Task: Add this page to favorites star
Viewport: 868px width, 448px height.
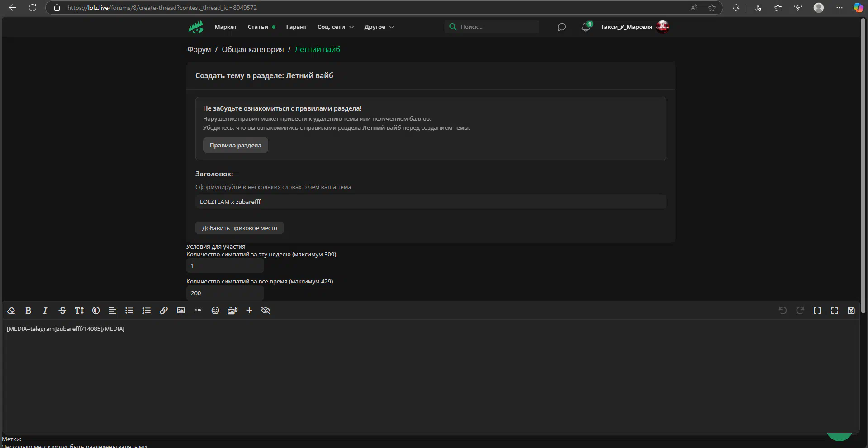Action: pyautogui.click(x=712, y=8)
